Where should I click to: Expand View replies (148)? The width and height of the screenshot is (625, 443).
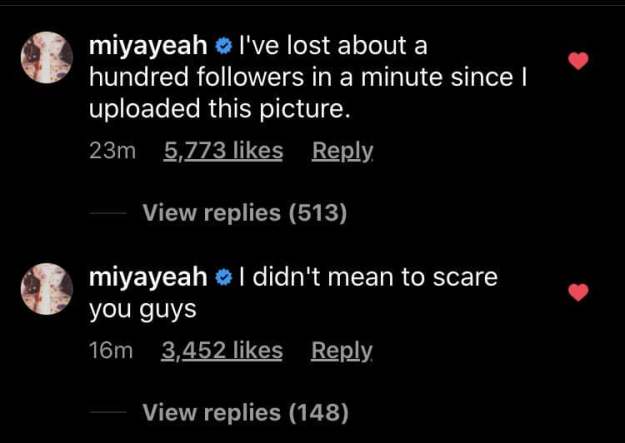point(245,412)
